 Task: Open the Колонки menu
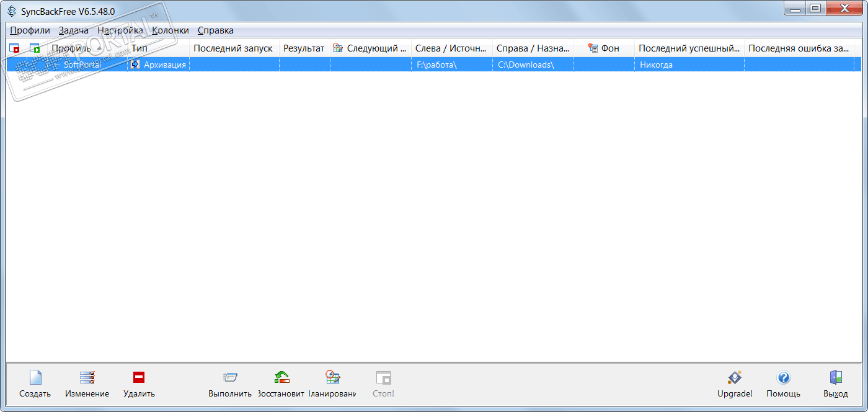(x=170, y=30)
